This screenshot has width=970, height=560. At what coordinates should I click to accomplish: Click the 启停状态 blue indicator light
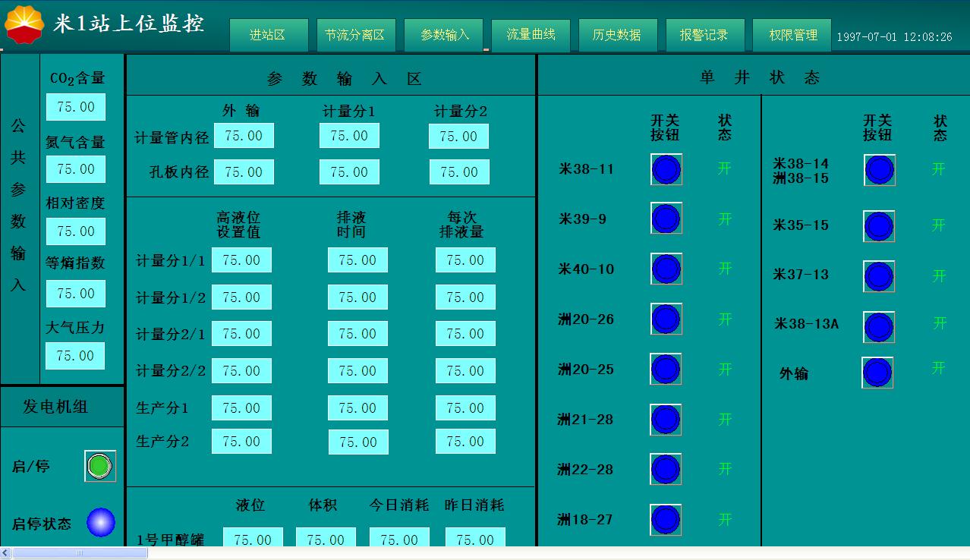[x=101, y=523]
